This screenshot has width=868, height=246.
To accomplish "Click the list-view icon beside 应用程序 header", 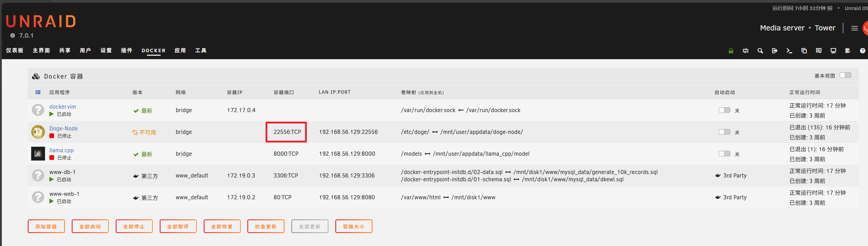I will [x=38, y=92].
